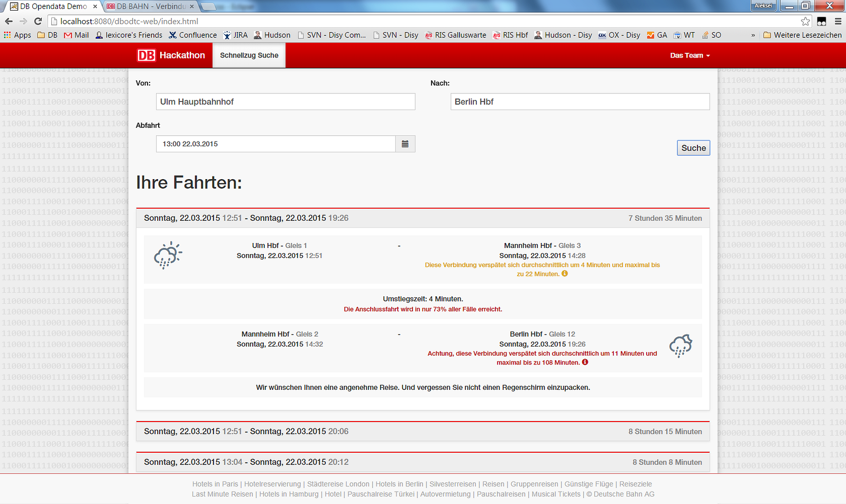Reload the page with the refresh icon
Image resolution: width=846 pixels, height=504 pixels.
(x=38, y=21)
